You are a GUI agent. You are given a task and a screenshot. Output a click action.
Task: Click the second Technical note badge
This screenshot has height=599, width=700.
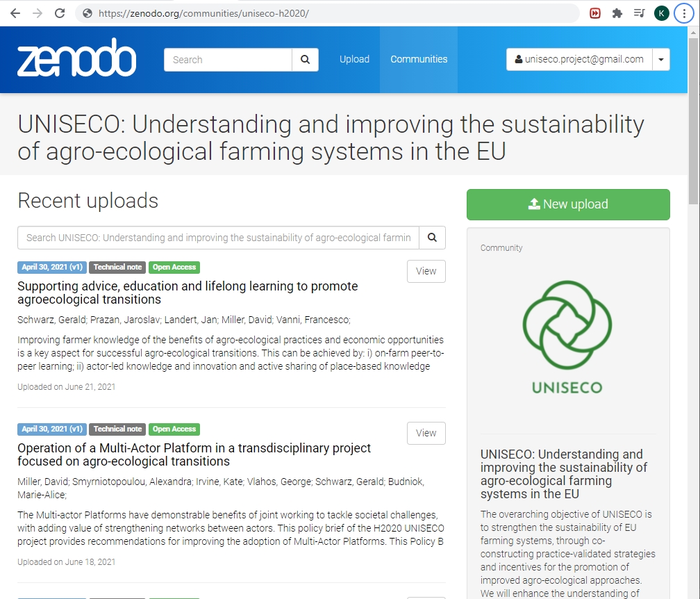click(x=117, y=429)
